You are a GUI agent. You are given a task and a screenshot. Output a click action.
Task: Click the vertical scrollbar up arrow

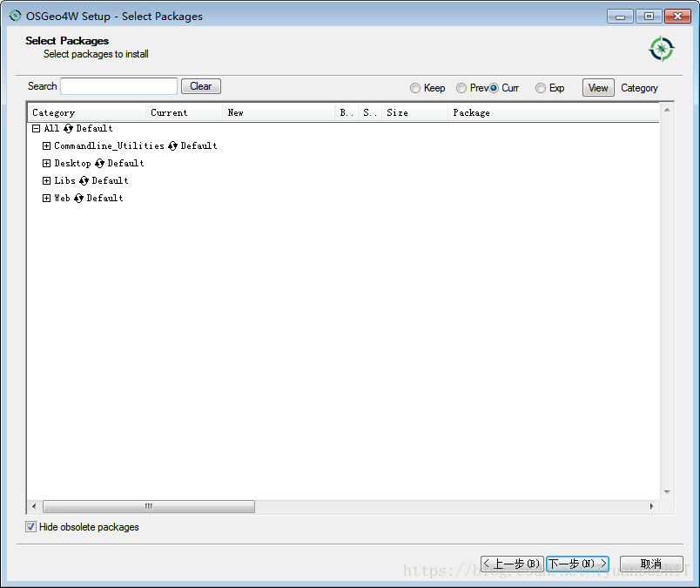tap(667, 111)
